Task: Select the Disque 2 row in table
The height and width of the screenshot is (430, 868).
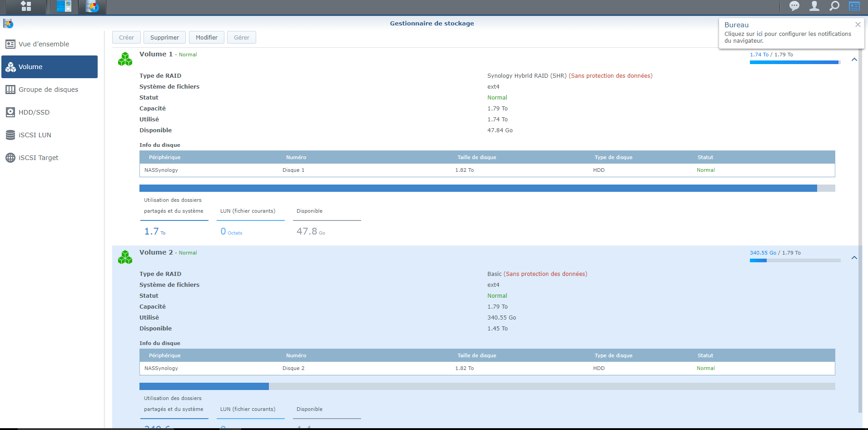Action: [x=487, y=368]
